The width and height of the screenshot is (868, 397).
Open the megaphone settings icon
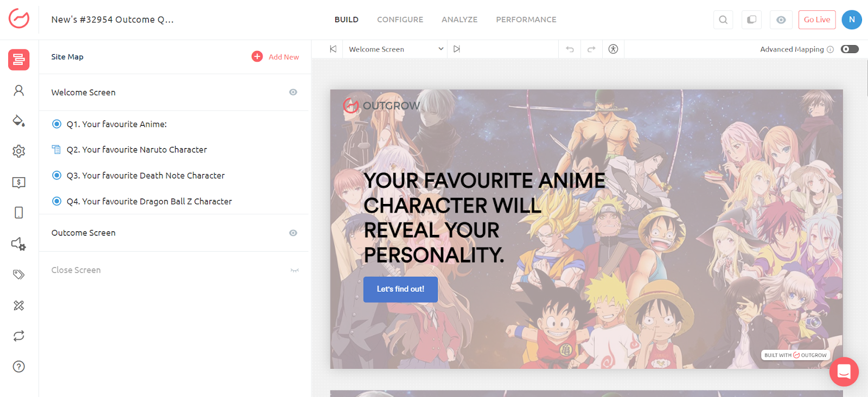pyautogui.click(x=19, y=244)
